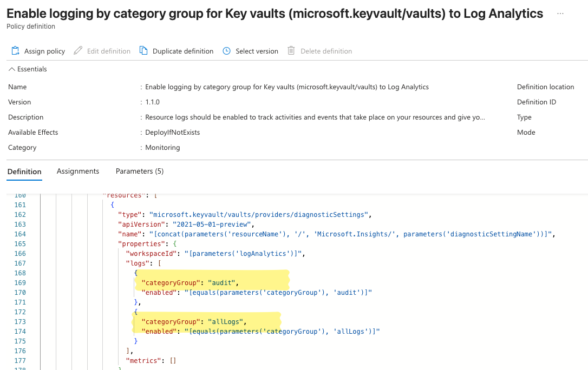The image size is (588, 370).
Task: Click the "metrics": [] line
Action: [x=151, y=361]
